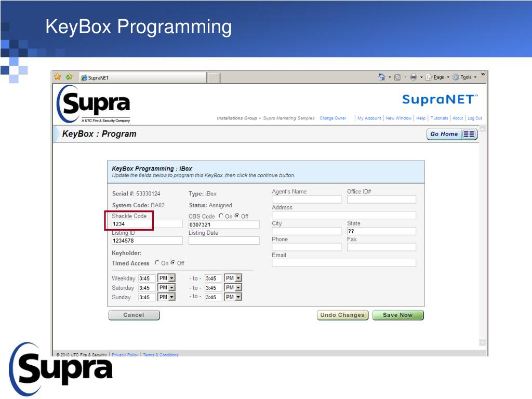Viewport: 532px width, 399px height.
Task: Click the Undo Changes button
Action: pos(342,315)
